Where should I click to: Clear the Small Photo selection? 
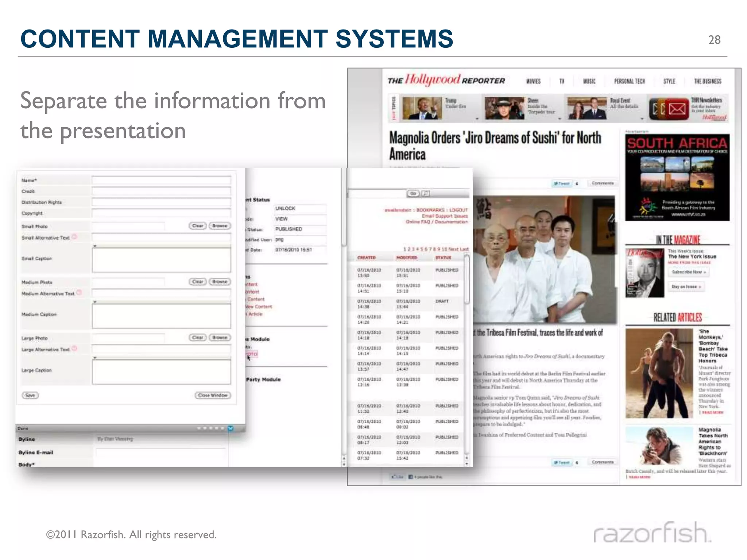(x=198, y=226)
